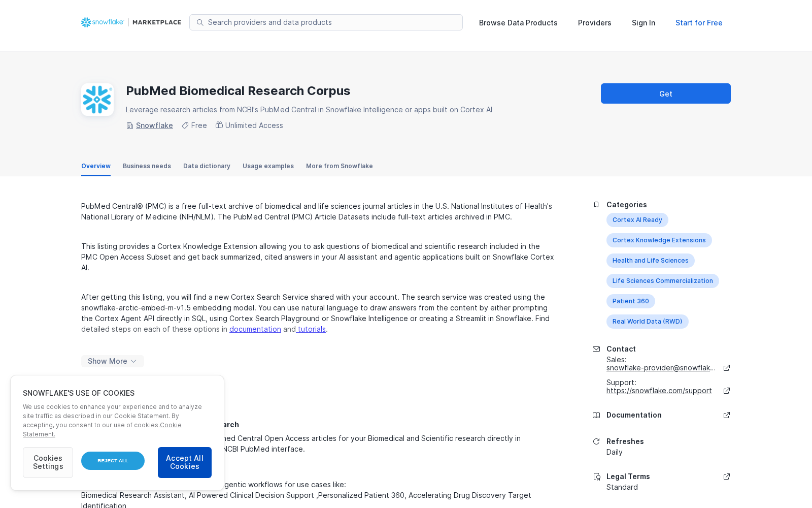Open the Documentation external link icon
This screenshot has width=812, height=508.
(727, 415)
